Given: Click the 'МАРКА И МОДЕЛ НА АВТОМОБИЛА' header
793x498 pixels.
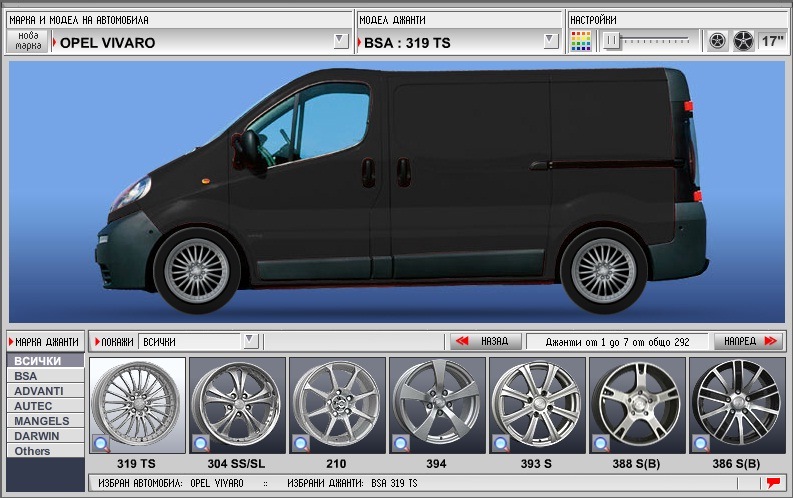Looking at the screenshot, I should coord(79,20).
